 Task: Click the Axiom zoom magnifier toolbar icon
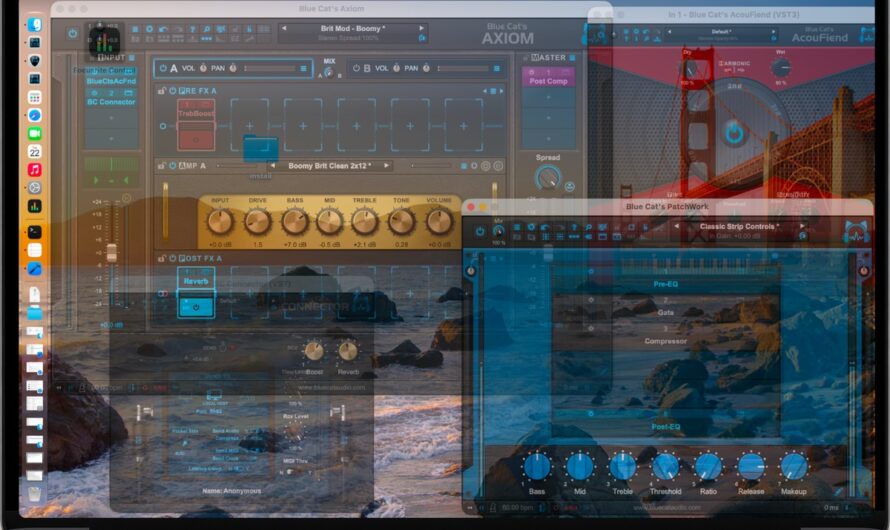coord(207,29)
